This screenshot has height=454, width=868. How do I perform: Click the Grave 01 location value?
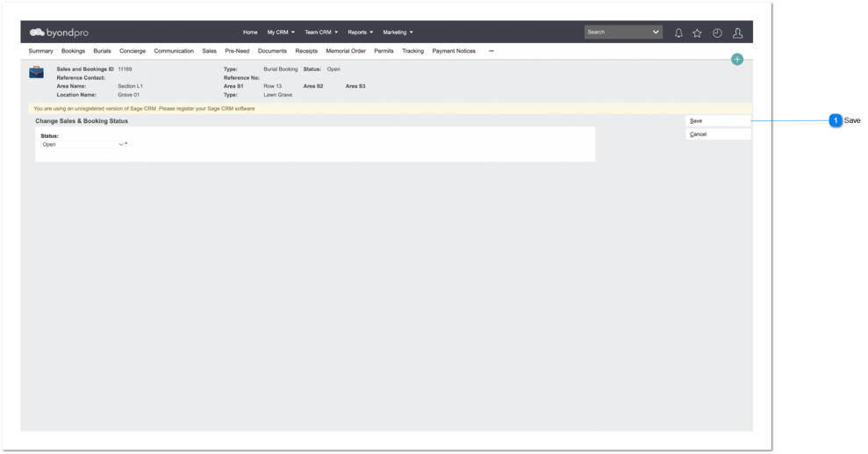pyautogui.click(x=128, y=95)
